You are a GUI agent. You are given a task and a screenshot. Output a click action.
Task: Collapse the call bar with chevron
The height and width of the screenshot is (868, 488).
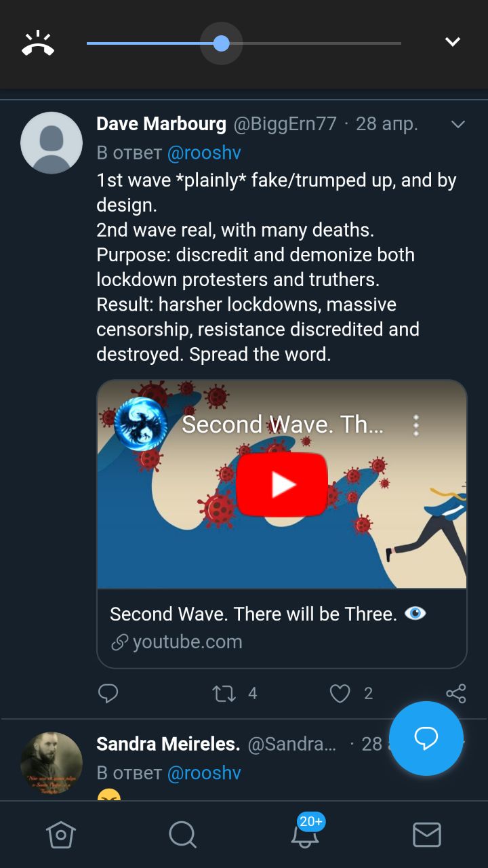click(453, 42)
